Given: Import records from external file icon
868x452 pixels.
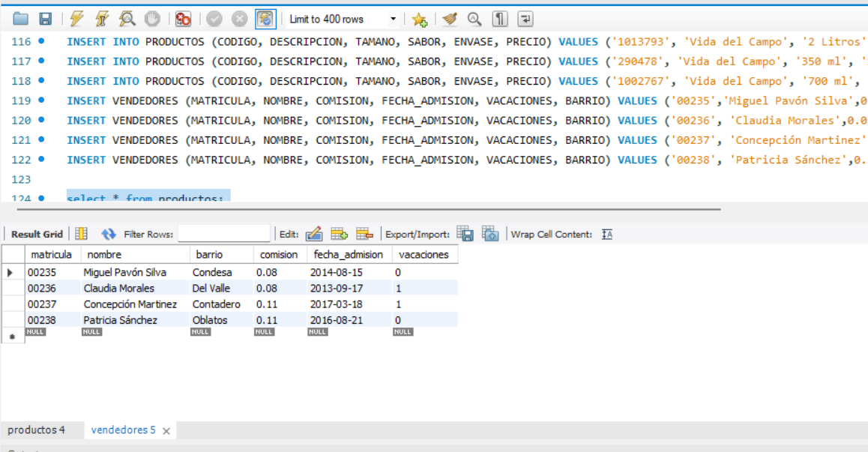Looking at the screenshot, I should 490,234.
